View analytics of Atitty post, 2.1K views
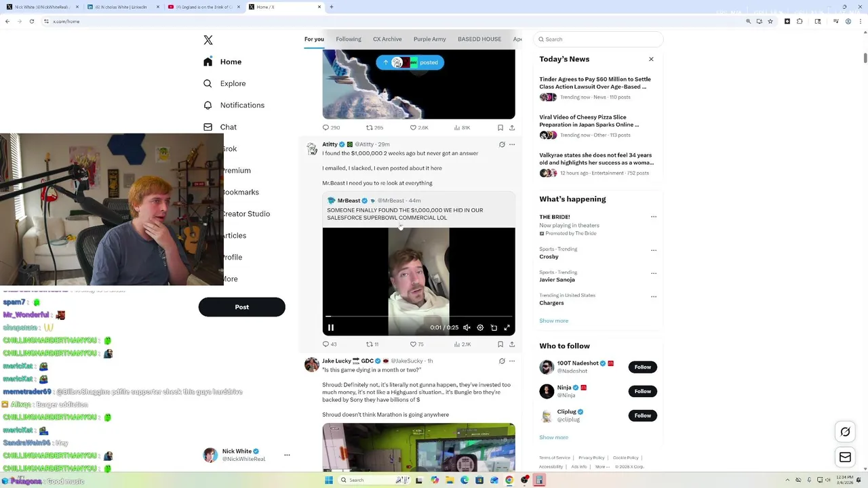This screenshot has height=488, width=868. [x=462, y=344]
